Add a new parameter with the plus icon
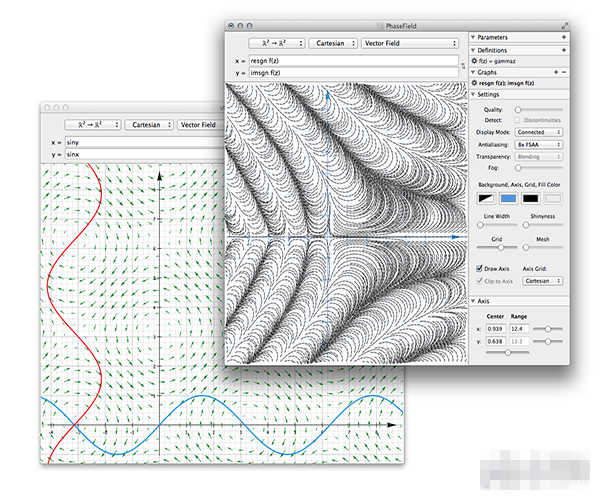The height and width of the screenshot is (500, 600). click(563, 37)
